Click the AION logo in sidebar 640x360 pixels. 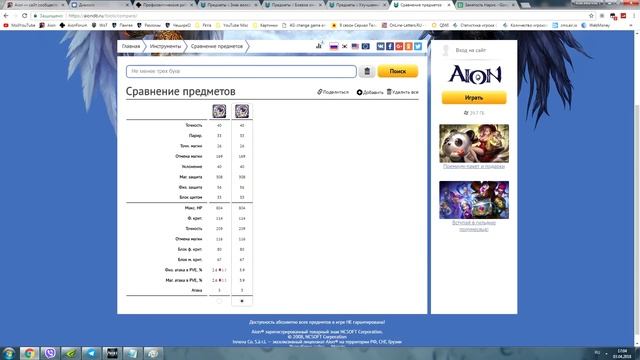click(475, 74)
